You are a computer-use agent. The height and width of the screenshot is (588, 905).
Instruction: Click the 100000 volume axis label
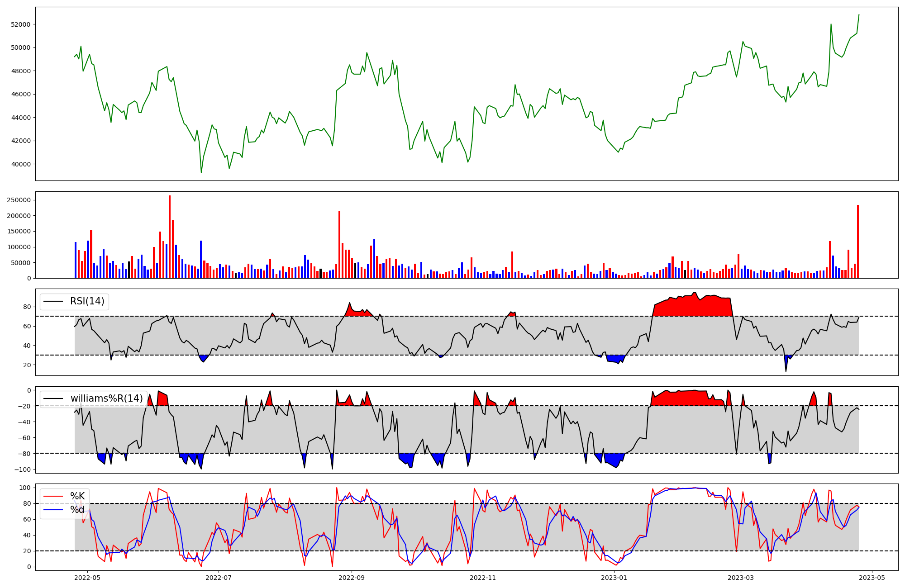[x=19, y=247]
